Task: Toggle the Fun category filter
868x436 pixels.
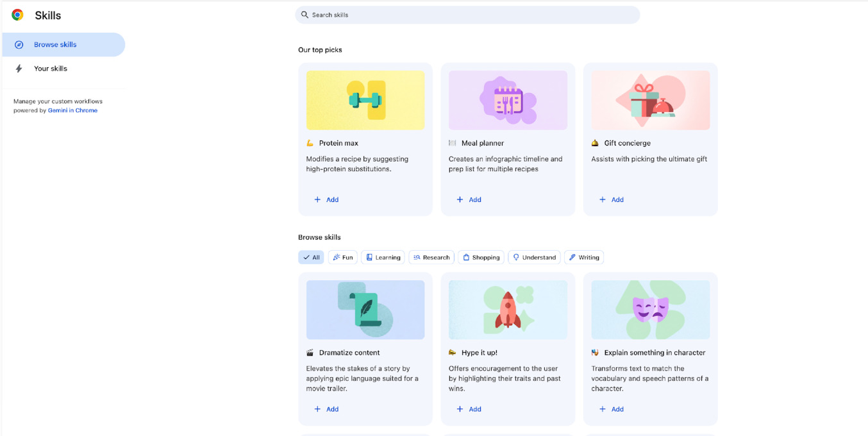Action: tap(343, 258)
